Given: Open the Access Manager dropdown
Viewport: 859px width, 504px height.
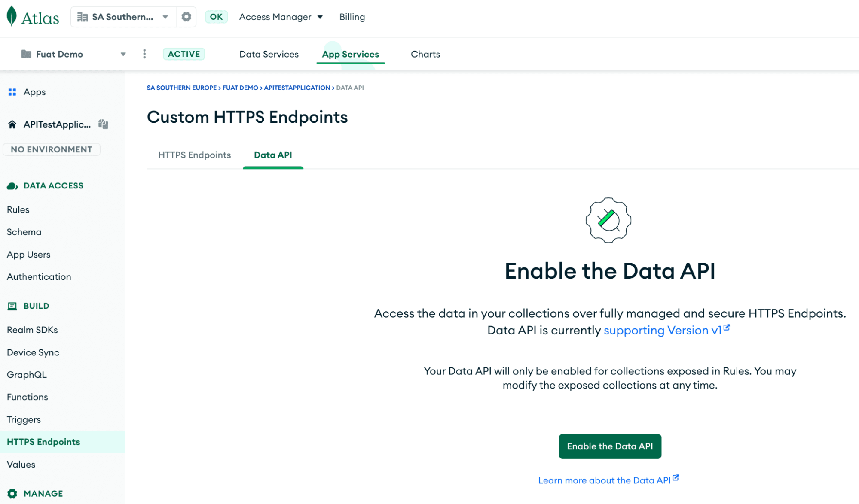Looking at the screenshot, I should [x=281, y=17].
